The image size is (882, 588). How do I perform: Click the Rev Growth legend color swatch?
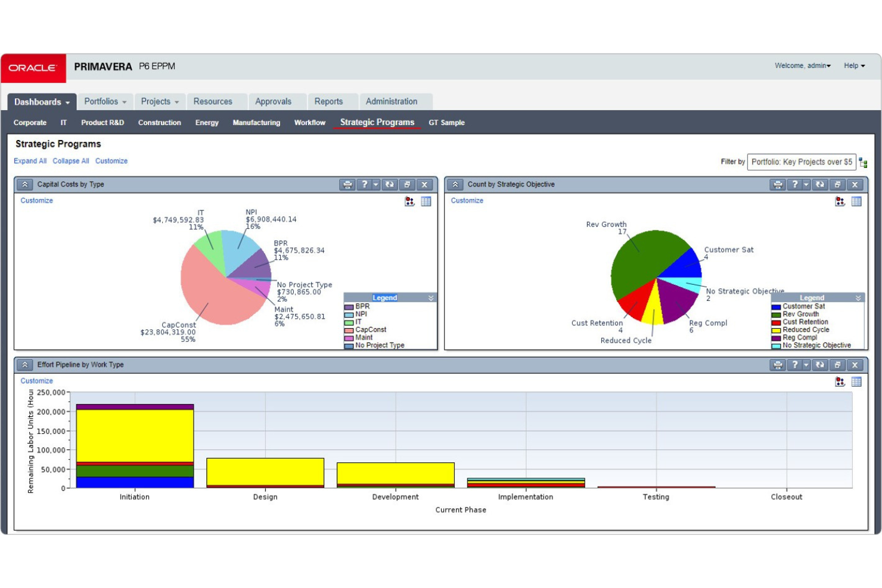pos(776,315)
